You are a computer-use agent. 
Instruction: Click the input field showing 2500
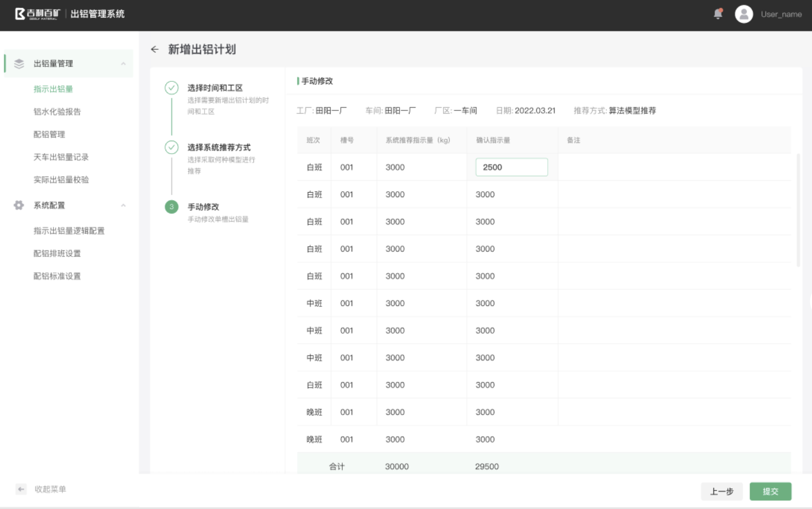511,167
